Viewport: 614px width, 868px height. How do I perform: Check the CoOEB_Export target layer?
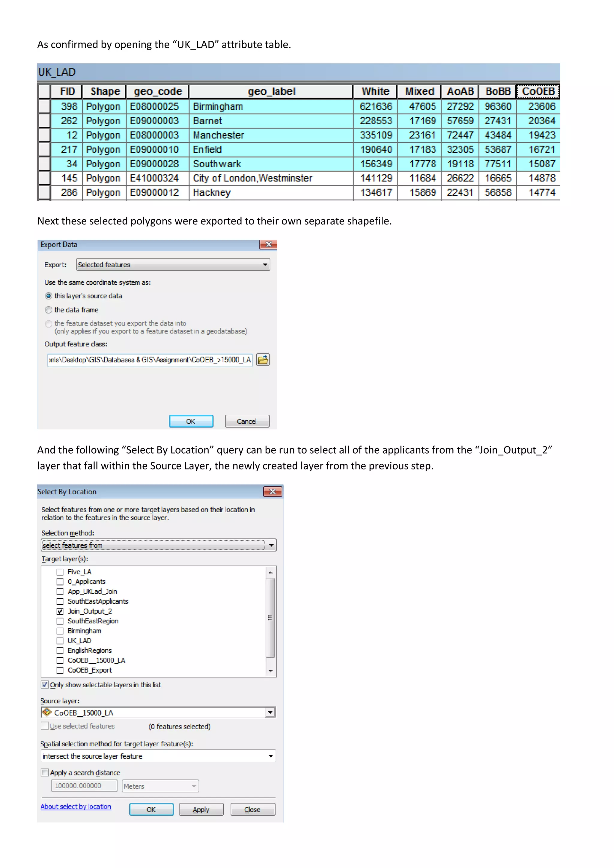point(60,670)
